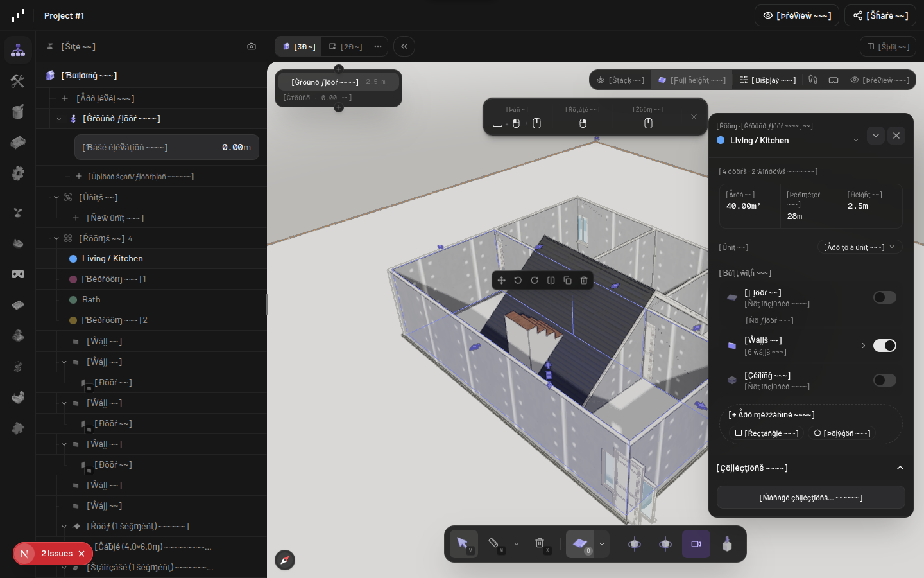Add a Rectangle mezzanine
The width and height of the screenshot is (924, 578).
(x=767, y=433)
